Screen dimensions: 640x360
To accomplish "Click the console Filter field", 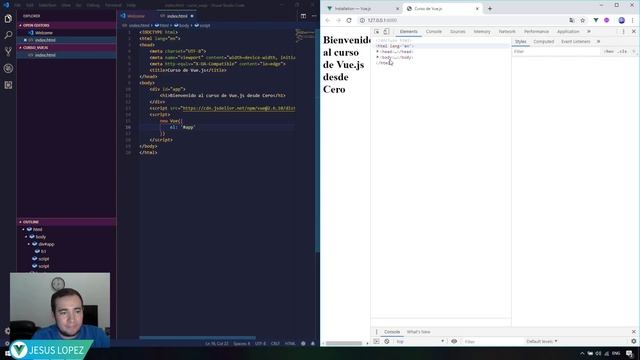I will click(492, 341).
